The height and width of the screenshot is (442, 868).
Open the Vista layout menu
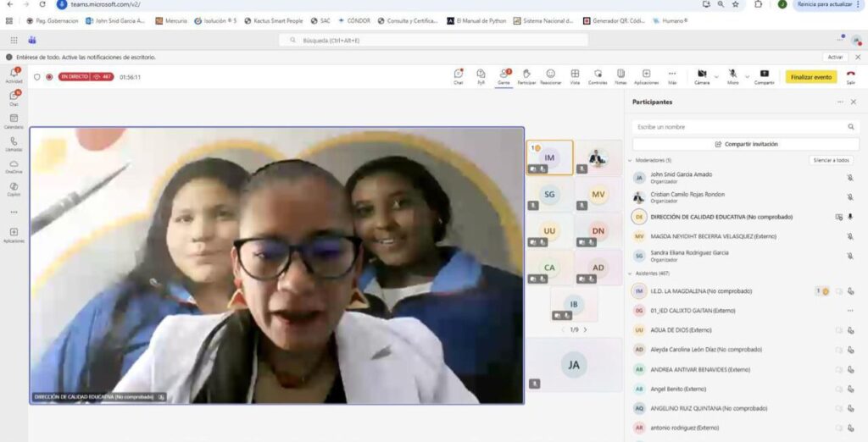tap(575, 75)
